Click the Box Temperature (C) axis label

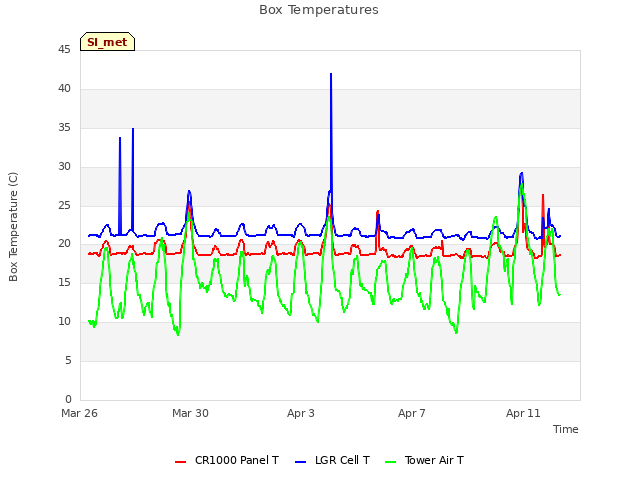(x=13, y=227)
